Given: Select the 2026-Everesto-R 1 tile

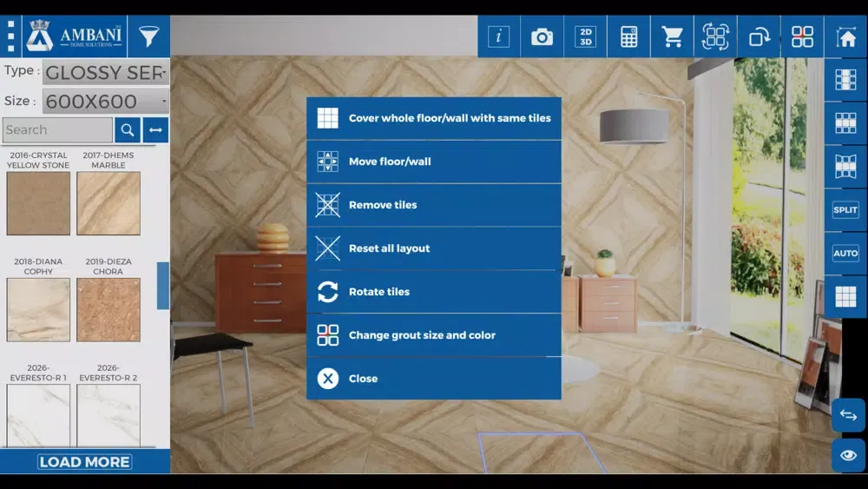Looking at the screenshot, I should pos(38,415).
